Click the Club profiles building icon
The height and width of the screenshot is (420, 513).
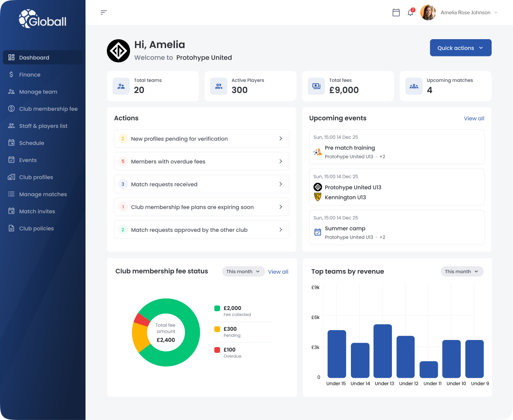(12, 177)
